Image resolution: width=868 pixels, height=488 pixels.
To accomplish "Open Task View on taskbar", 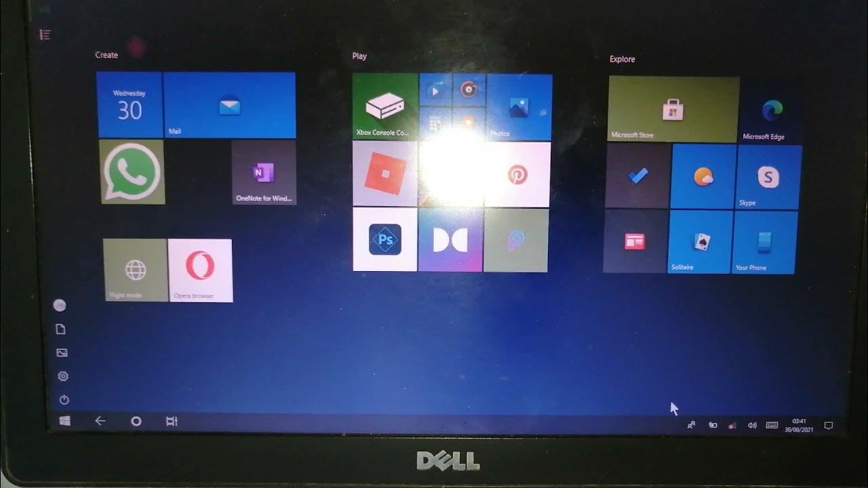I will pos(172,422).
